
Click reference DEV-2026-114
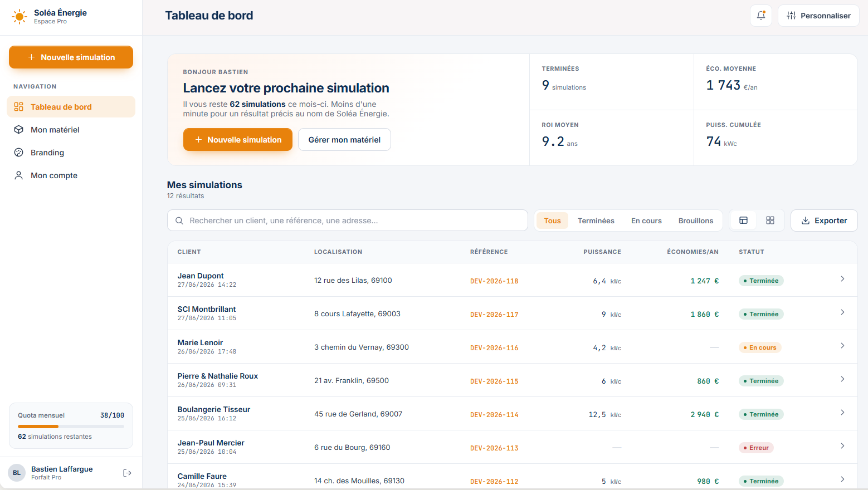[x=494, y=415]
